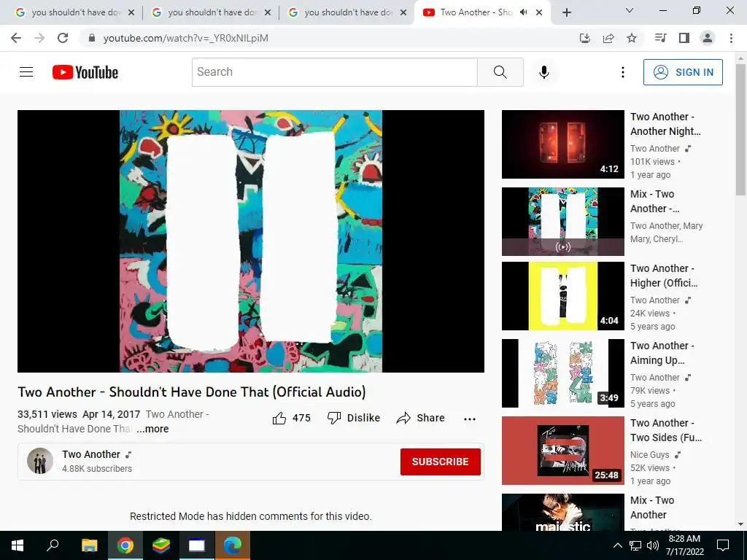Pause video by clicking the player
The height and width of the screenshot is (560, 747).
click(251, 241)
